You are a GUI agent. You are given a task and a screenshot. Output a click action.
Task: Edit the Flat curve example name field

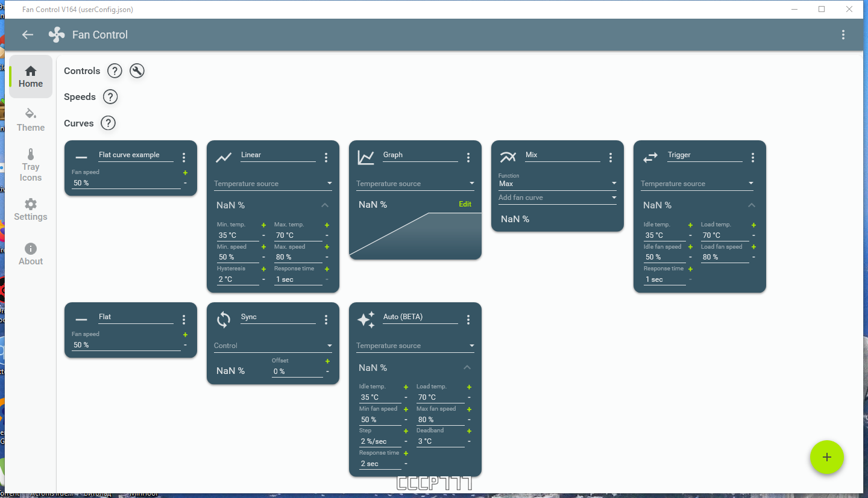[136, 155]
